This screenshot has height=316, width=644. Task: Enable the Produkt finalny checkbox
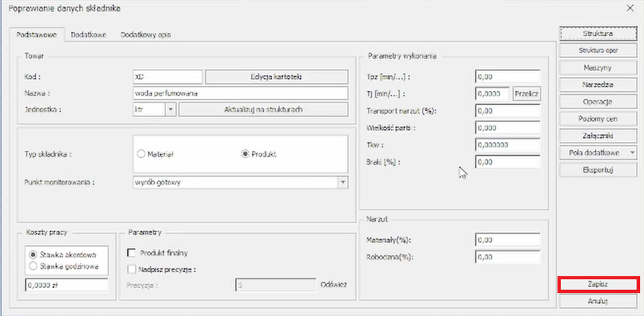(132, 253)
